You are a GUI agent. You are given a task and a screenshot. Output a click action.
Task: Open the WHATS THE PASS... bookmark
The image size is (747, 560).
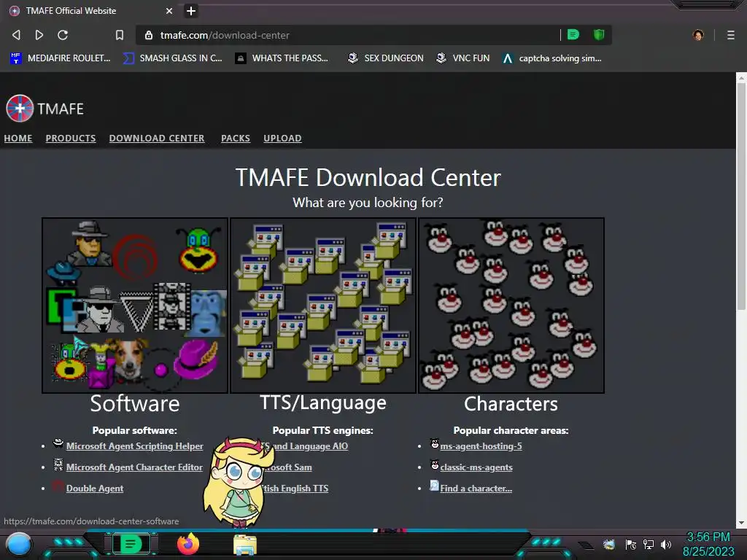[282, 58]
